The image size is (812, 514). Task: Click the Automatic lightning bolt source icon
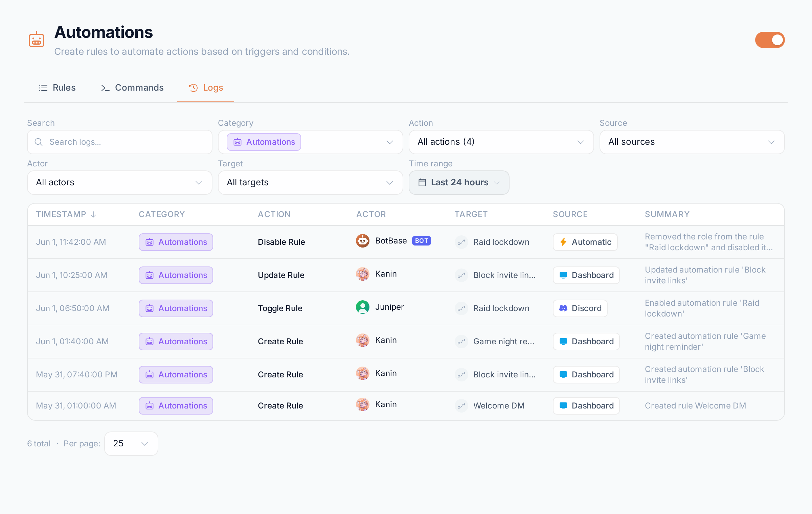(563, 242)
